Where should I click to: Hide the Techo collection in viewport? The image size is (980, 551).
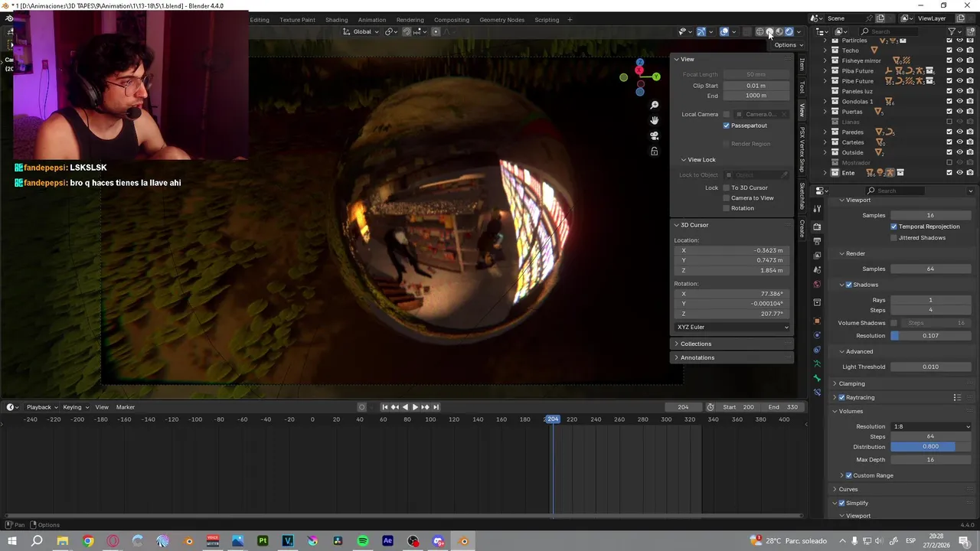959,51
